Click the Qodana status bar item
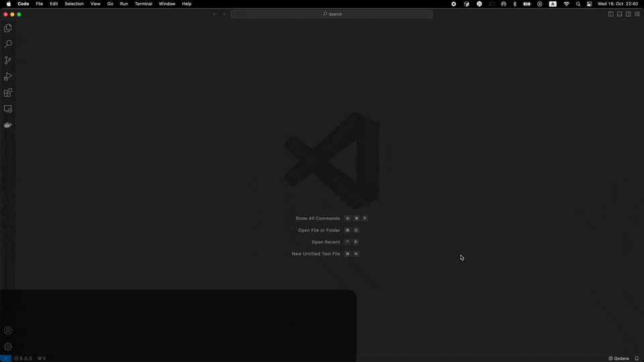Screen dimensions: 644x362 tap(619, 358)
